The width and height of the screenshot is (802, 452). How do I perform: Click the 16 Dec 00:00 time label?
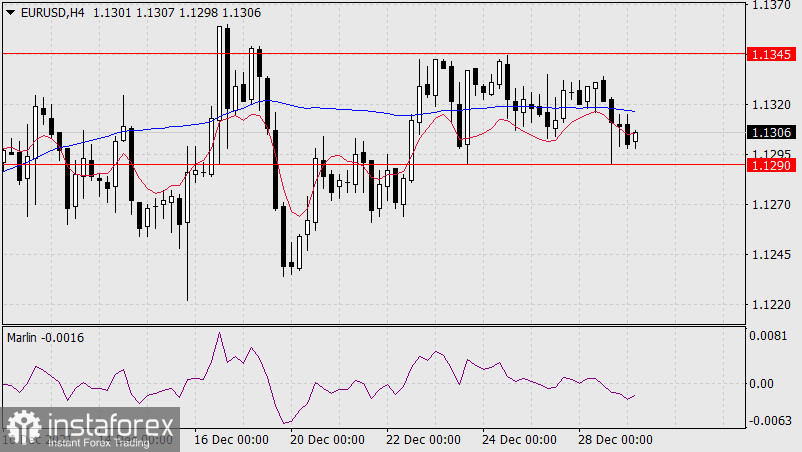pos(231,439)
